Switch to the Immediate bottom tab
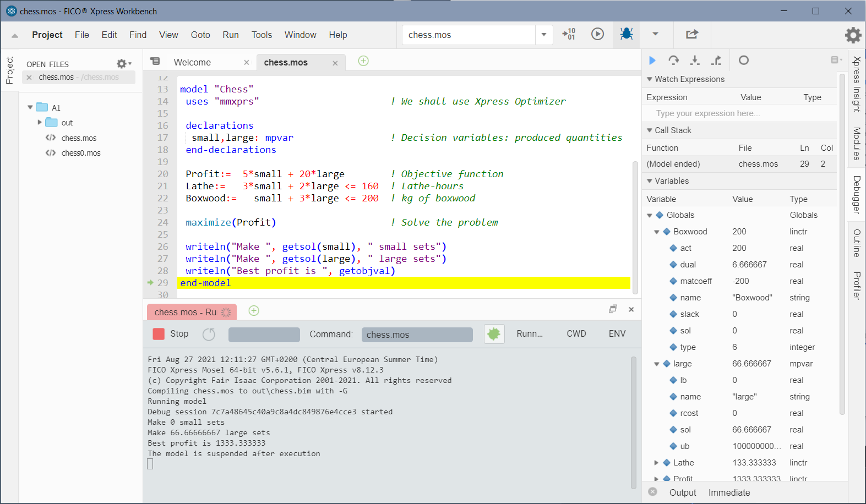 729,493
